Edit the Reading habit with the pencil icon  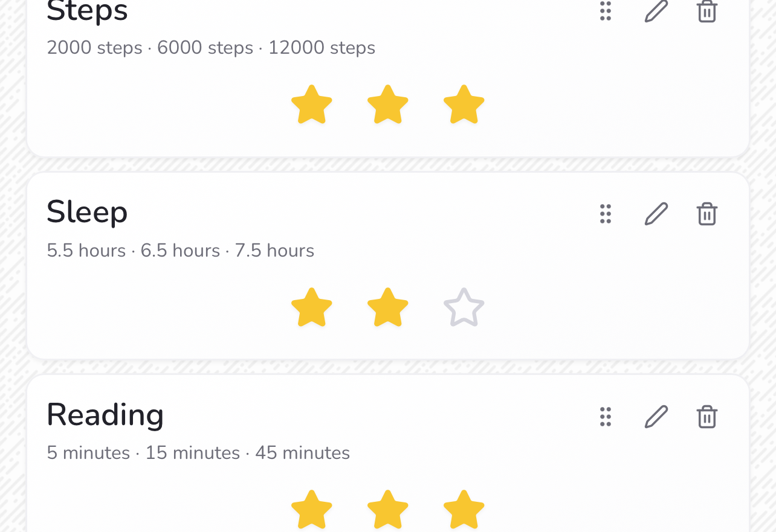[656, 417]
